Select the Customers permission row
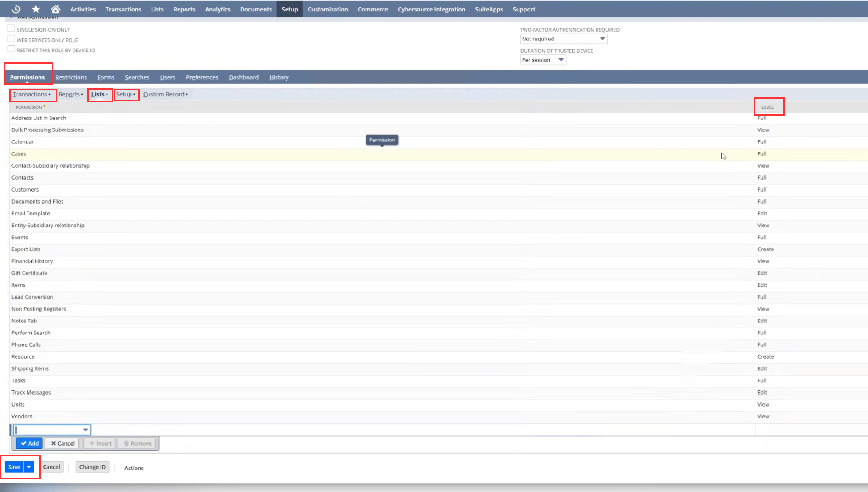Screen dimensions: 868x492 pyautogui.click(x=439, y=190)
